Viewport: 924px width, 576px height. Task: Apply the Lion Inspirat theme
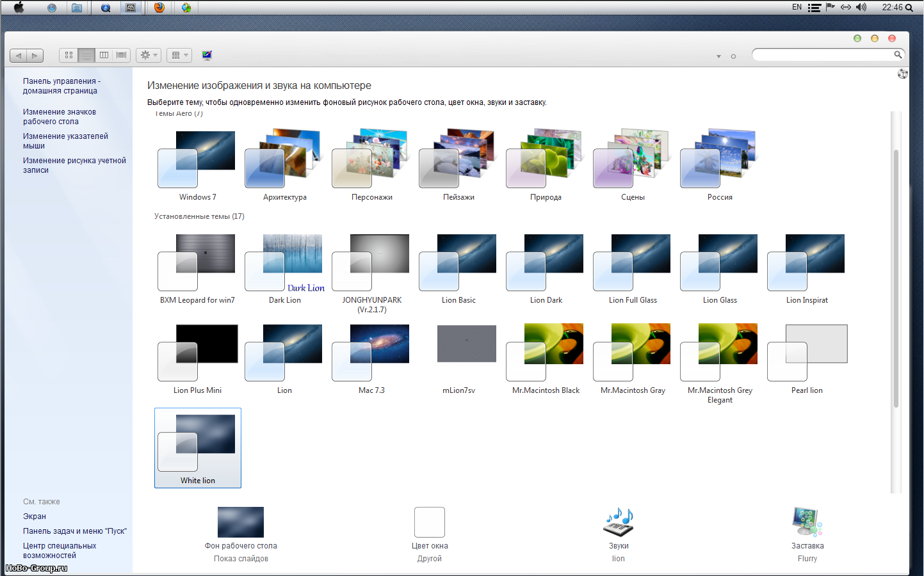807,269
